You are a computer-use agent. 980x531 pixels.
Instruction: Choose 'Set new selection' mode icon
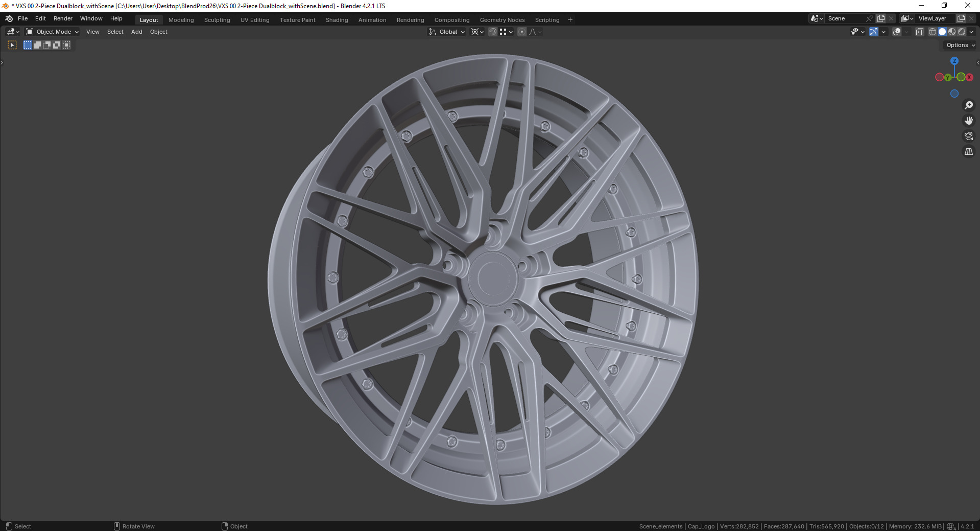(x=28, y=45)
